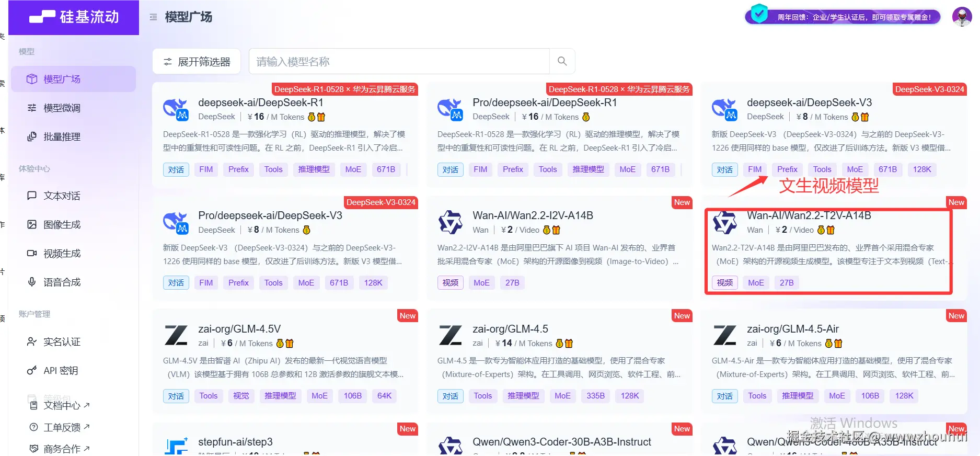Open 实名认证 account page

pyautogui.click(x=73, y=341)
